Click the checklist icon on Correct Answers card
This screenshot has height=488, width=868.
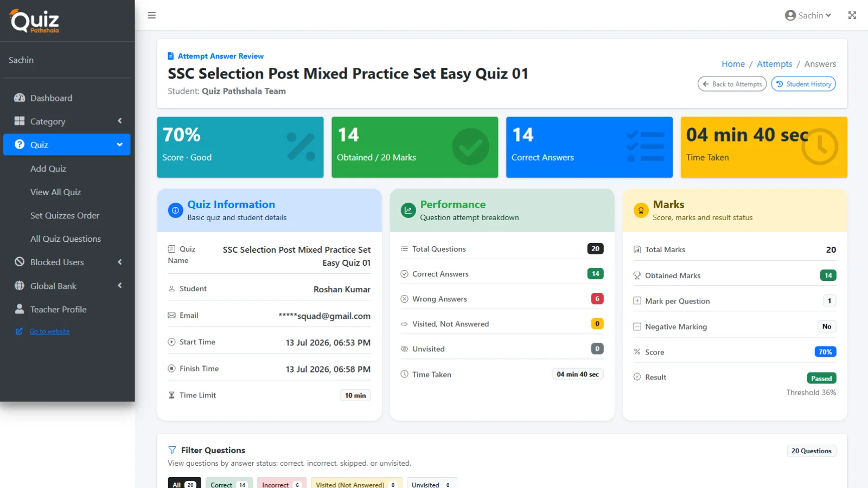click(645, 146)
